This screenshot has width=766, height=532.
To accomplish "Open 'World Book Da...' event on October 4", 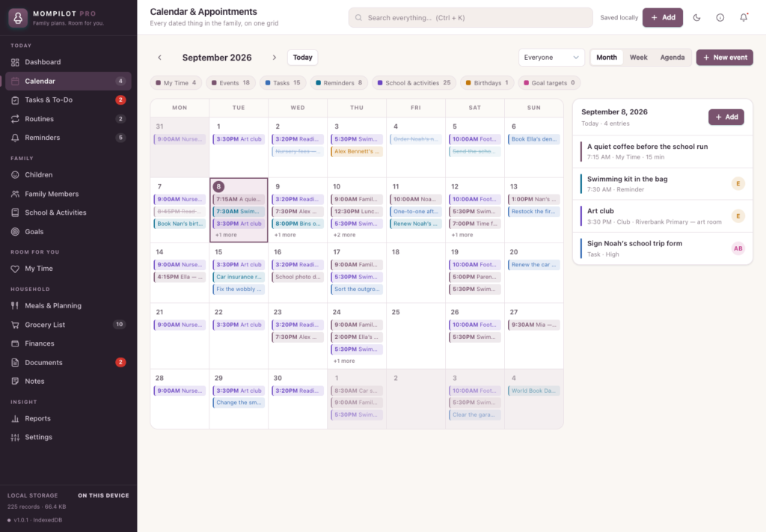I will [534, 391].
